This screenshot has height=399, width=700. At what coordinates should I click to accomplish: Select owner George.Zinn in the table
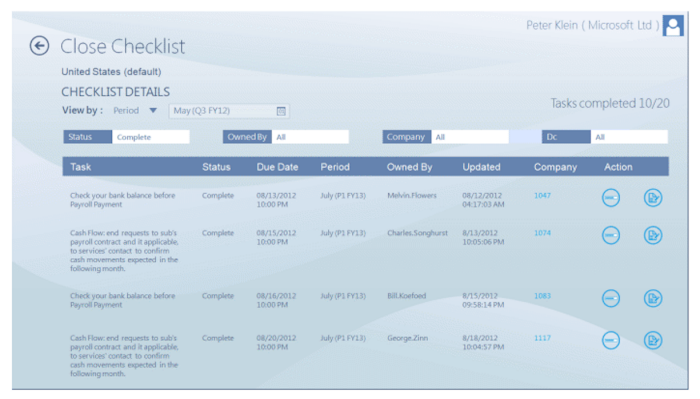(407, 338)
